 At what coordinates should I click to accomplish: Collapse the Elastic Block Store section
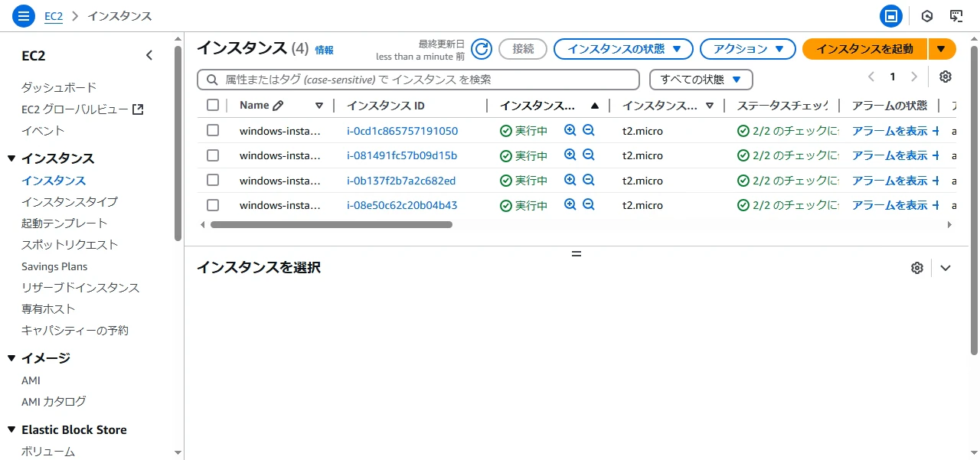point(11,430)
